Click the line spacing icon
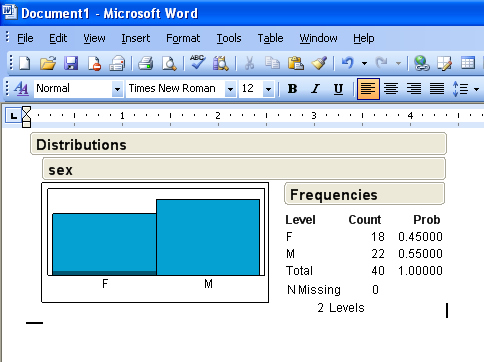This screenshot has height=362, width=484. 460,89
